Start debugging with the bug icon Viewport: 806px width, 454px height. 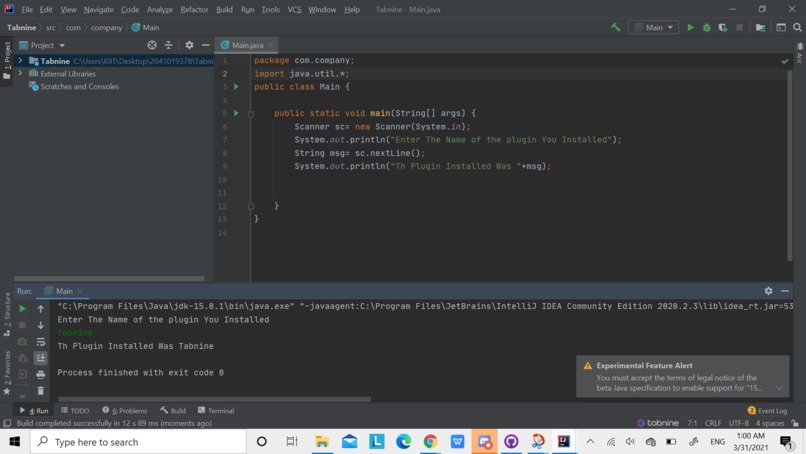(x=707, y=27)
